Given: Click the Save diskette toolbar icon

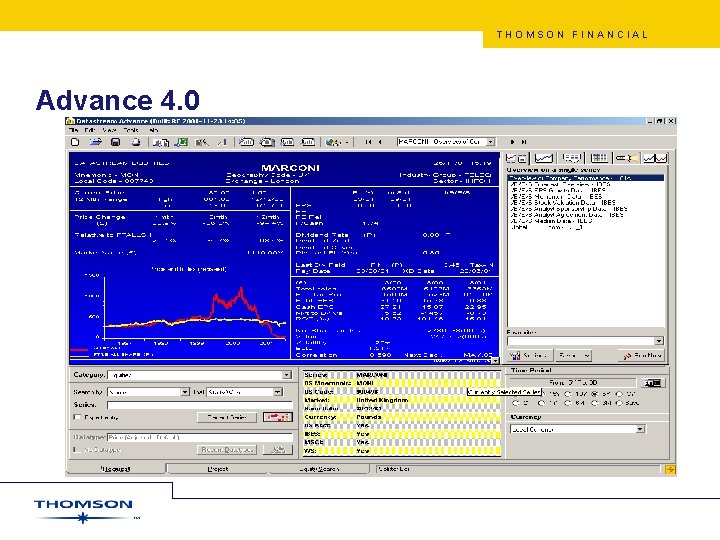Looking at the screenshot, I should 116,142.
